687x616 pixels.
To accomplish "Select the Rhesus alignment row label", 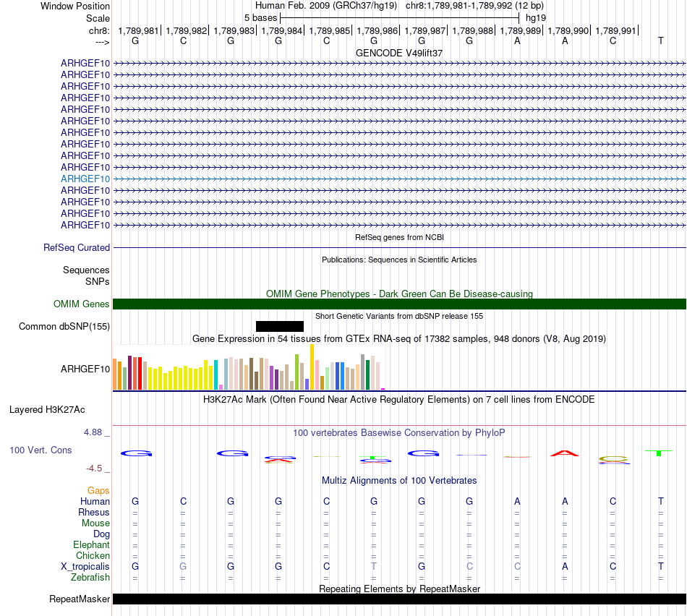I will (94, 512).
